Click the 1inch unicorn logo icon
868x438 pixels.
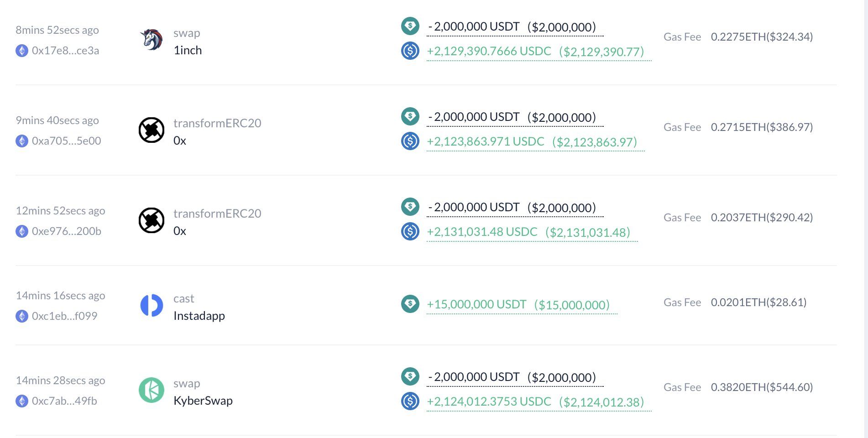(x=152, y=40)
